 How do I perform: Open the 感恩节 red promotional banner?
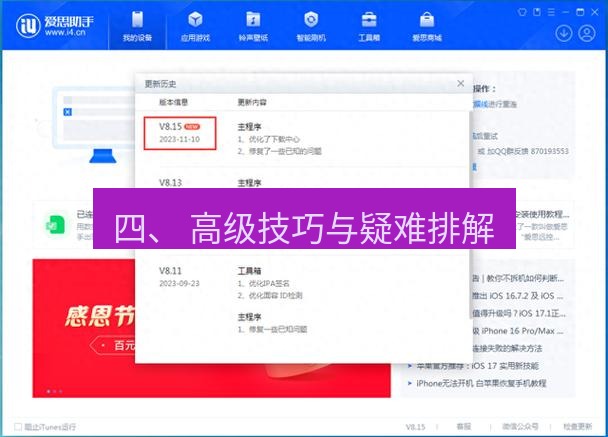pos(211,328)
